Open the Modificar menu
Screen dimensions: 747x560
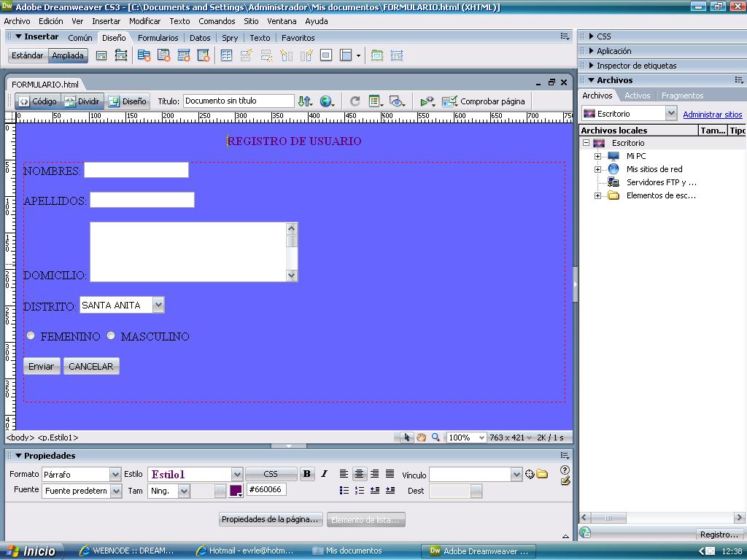144,21
